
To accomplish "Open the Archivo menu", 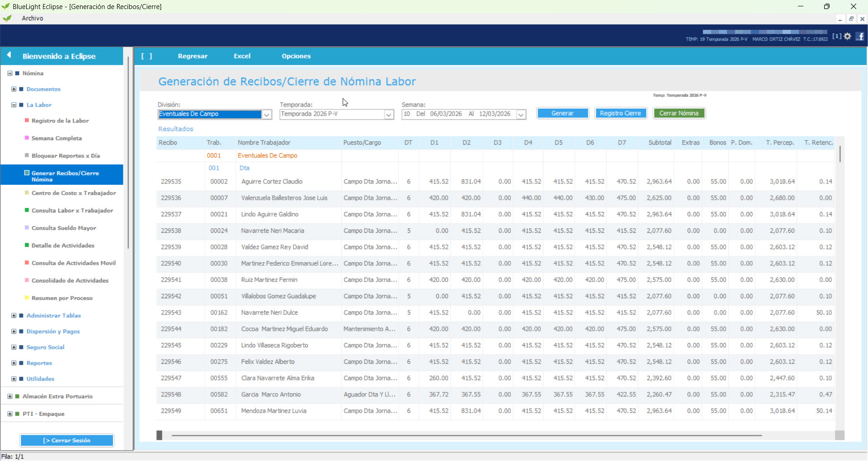I will (x=32, y=18).
